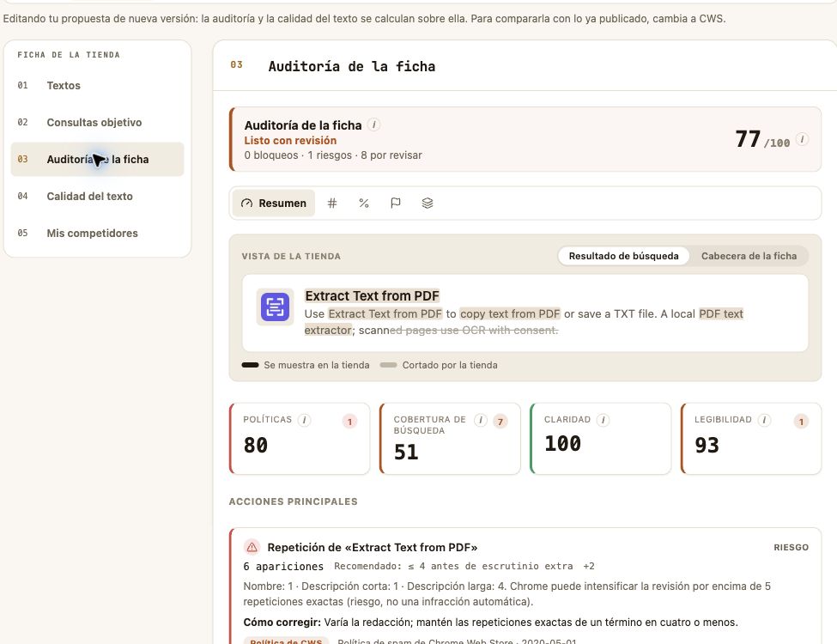
Task: Click the highlighted copy text from PDF phrase
Action: point(510,314)
